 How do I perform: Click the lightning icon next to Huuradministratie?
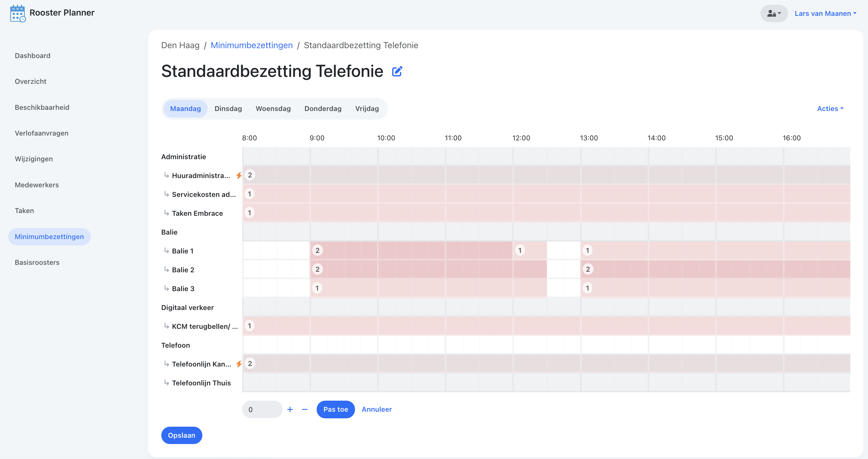[x=239, y=175]
